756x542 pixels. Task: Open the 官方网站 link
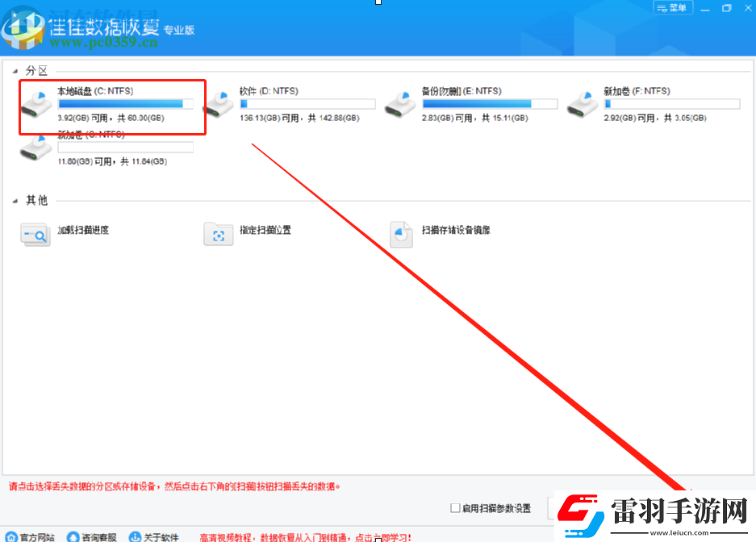37,537
